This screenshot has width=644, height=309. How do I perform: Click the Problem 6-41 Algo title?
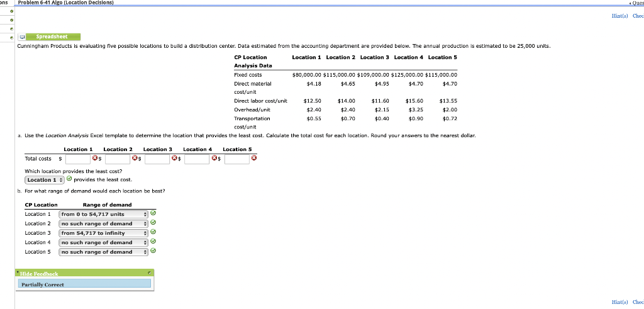(65, 3)
